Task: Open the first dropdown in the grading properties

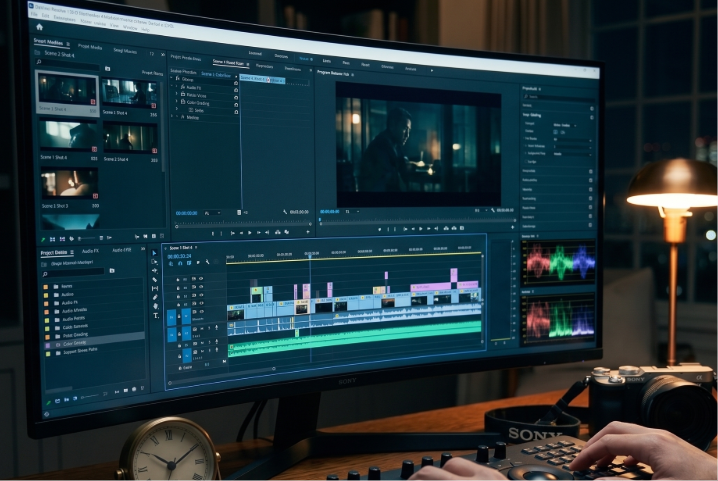Action: tap(565, 125)
